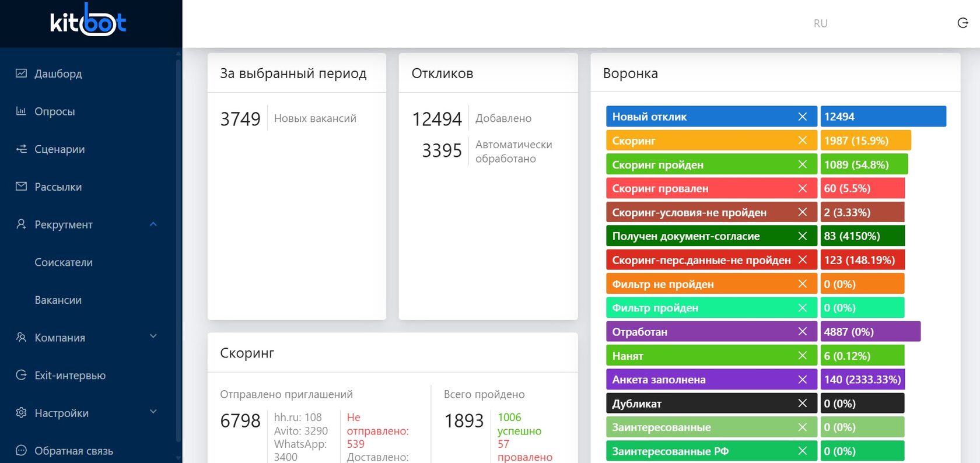The image size is (980, 463).
Task: Click the Дашборд chart icon
Action: 21,73
